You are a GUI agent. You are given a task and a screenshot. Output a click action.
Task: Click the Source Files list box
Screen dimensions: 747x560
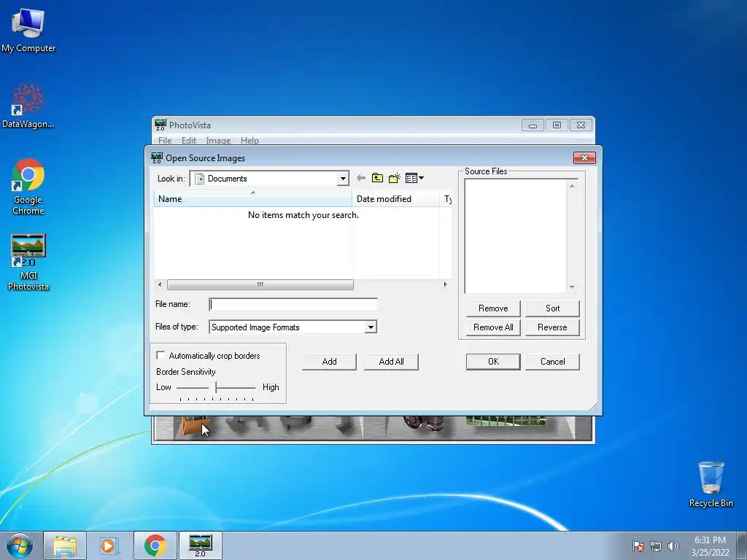pos(516,236)
